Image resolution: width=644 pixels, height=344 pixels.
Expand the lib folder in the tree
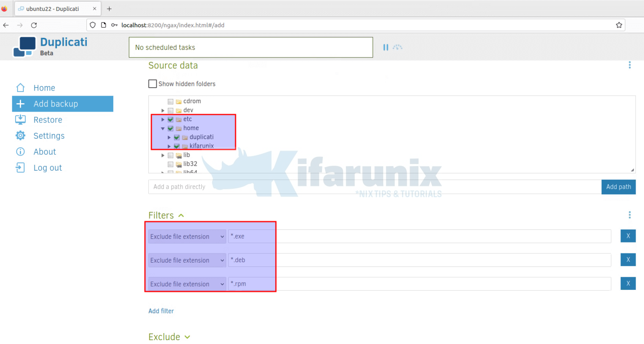click(163, 155)
